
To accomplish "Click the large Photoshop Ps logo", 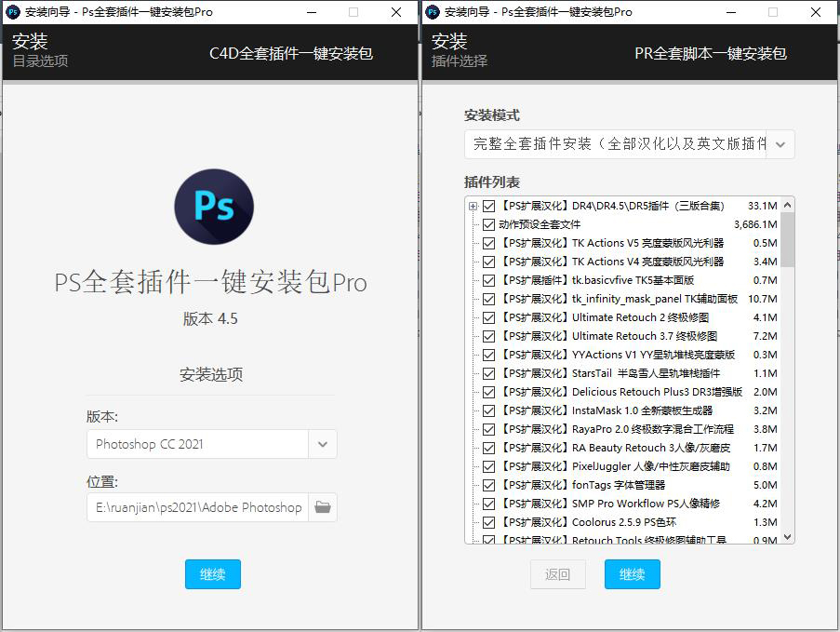I will click(x=214, y=207).
